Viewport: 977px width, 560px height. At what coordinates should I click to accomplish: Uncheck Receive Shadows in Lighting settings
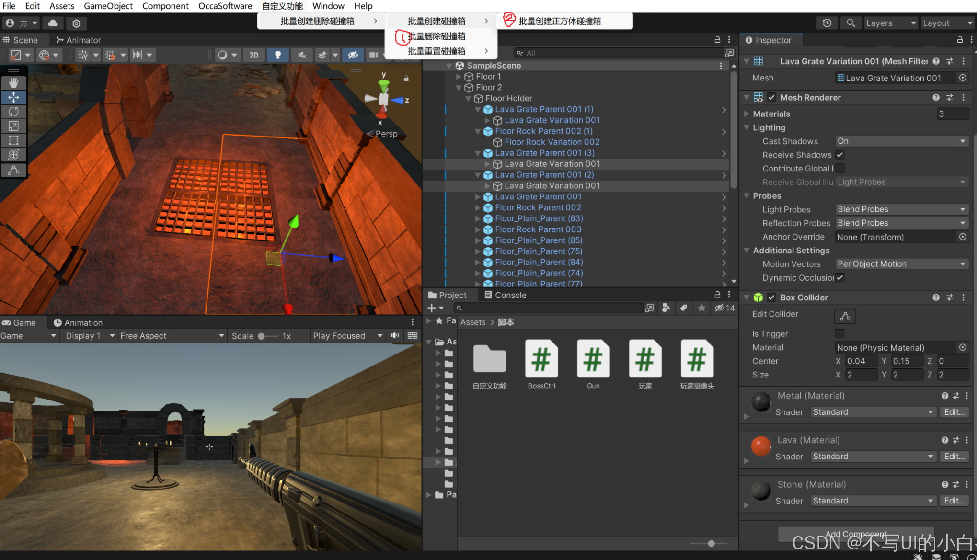click(839, 154)
